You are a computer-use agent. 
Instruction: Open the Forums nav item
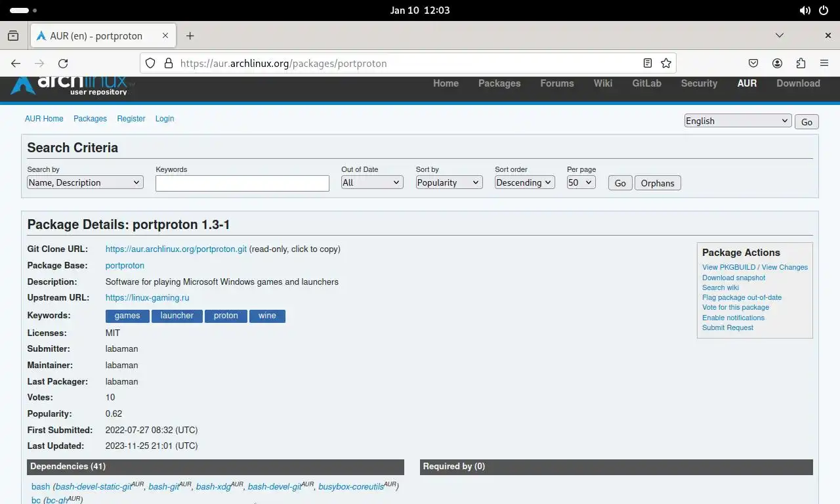[557, 83]
